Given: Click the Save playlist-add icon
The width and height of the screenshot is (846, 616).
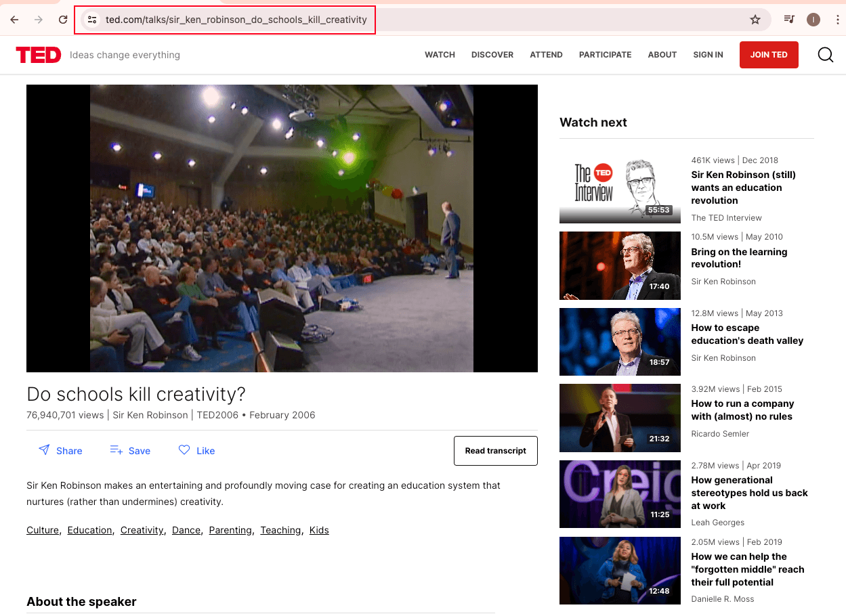Looking at the screenshot, I should tap(116, 450).
